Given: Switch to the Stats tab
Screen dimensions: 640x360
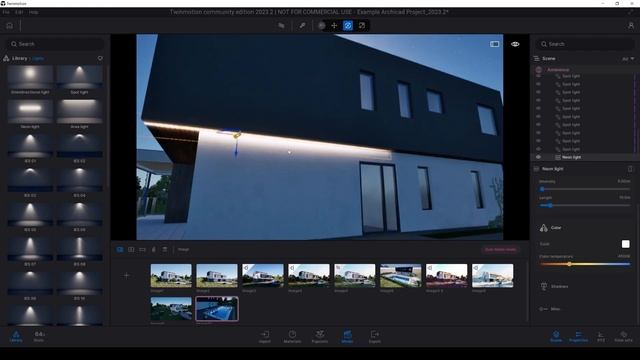Looking at the screenshot, I should 39,337.
